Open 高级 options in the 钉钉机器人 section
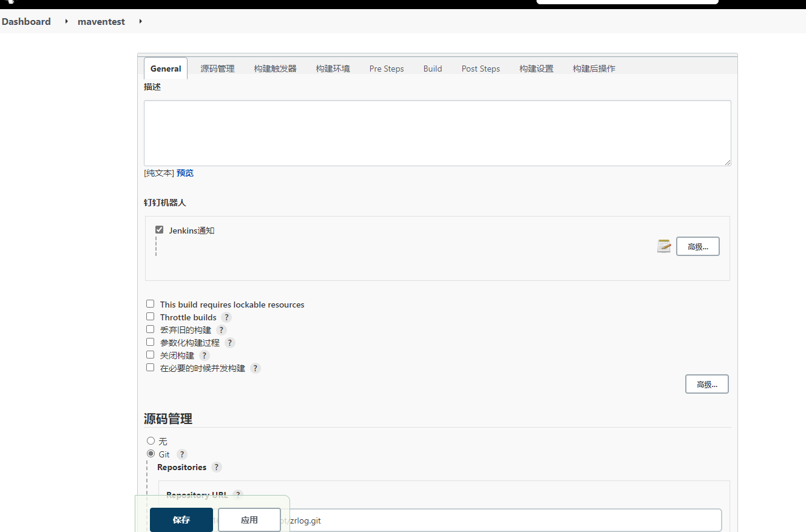The width and height of the screenshot is (806, 532). pyautogui.click(x=697, y=246)
